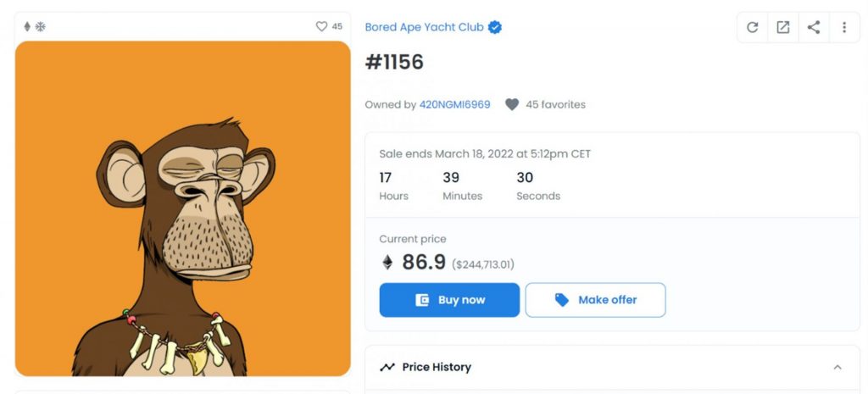Refresh the NFT metadata
The width and height of the screenshot is (868, 394).
coord(752,27)
